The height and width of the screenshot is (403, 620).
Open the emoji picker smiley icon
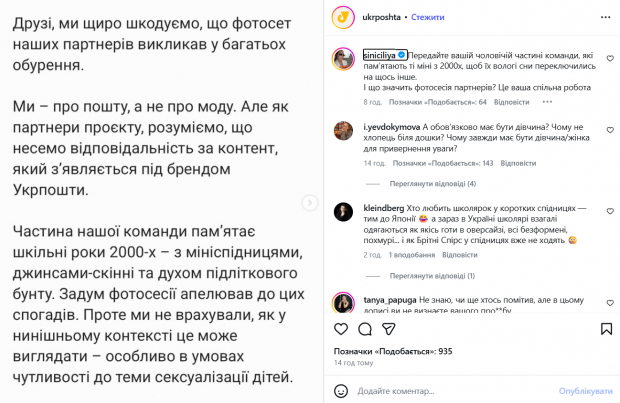pos(341,390)
